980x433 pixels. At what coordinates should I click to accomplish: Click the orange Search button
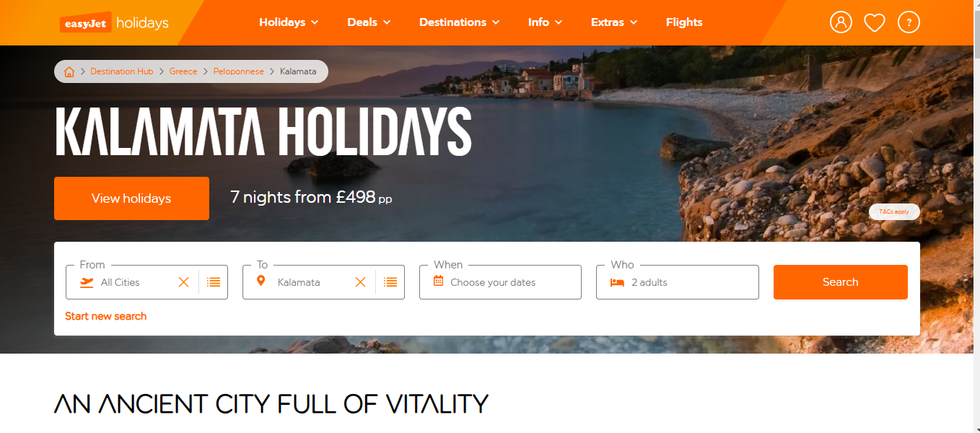841,282
